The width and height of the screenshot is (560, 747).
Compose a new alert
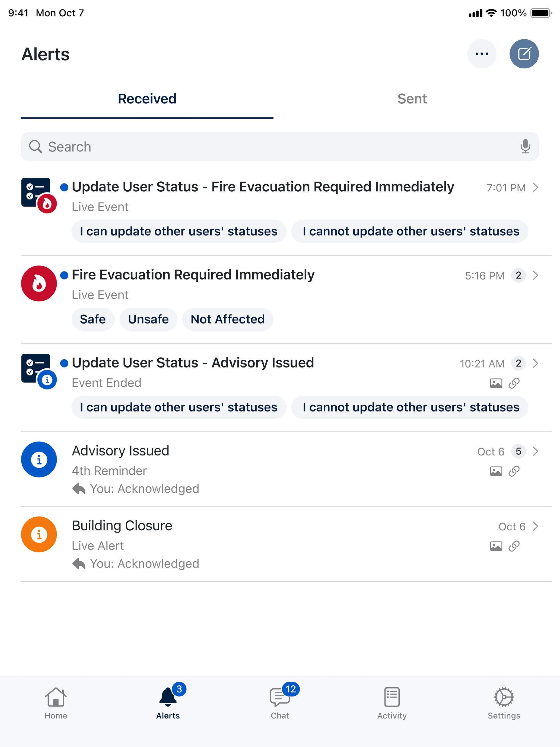(524, 54)
